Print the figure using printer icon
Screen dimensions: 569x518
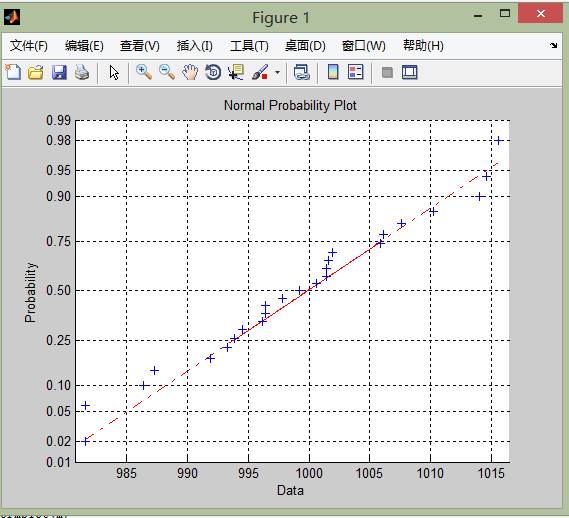[x=82, y=72]
